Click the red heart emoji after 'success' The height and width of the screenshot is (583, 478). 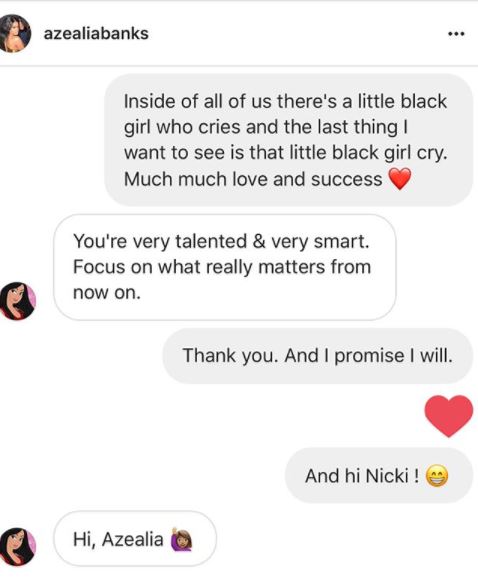(x=400, y=179)
